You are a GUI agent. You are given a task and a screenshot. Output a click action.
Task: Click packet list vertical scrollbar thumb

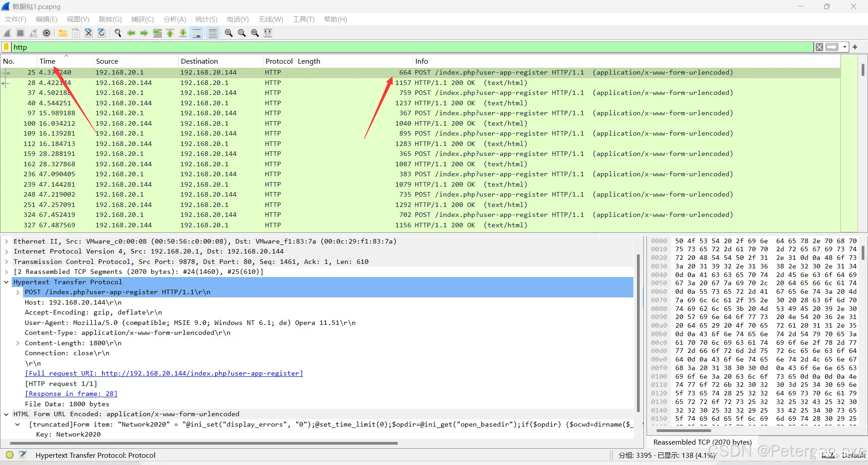[863, 69]
